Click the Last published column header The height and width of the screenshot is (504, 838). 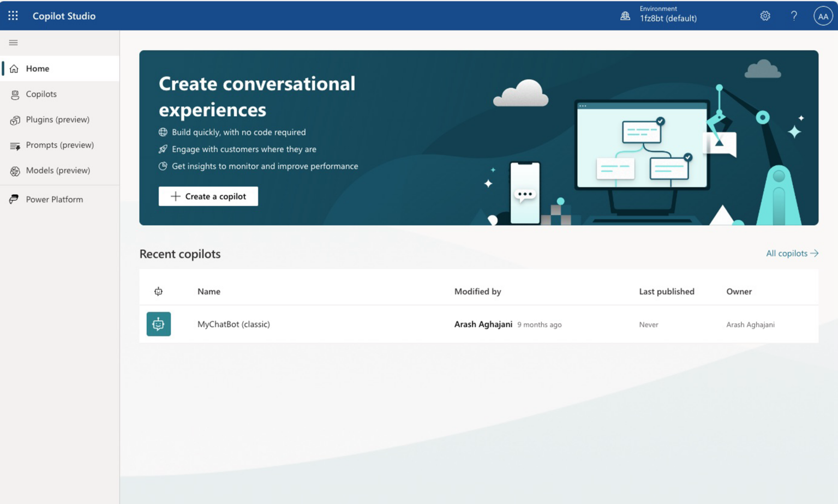pos(666,291)
